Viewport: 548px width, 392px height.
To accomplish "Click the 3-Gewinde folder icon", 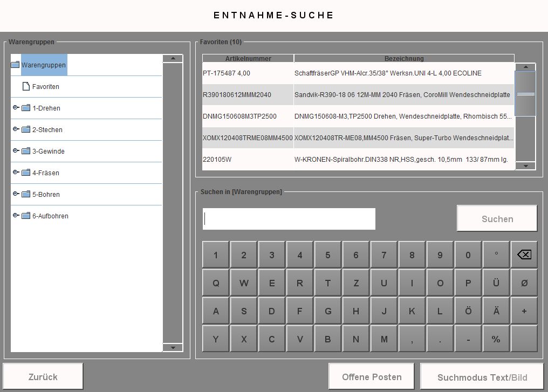I will tap(26, 152).
